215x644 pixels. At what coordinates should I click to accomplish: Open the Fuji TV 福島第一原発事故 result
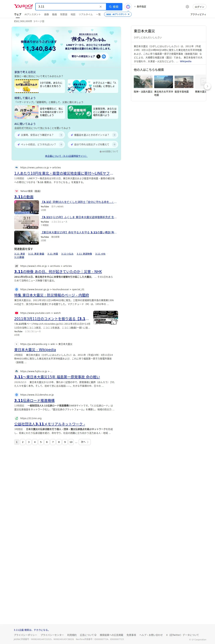[57, 377]
